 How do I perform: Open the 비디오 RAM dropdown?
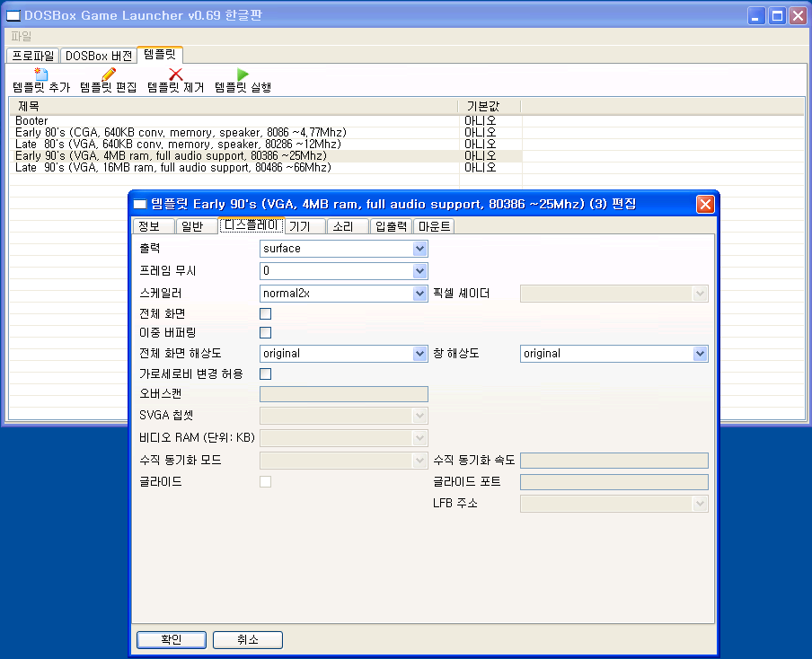[x=420, y=438]
